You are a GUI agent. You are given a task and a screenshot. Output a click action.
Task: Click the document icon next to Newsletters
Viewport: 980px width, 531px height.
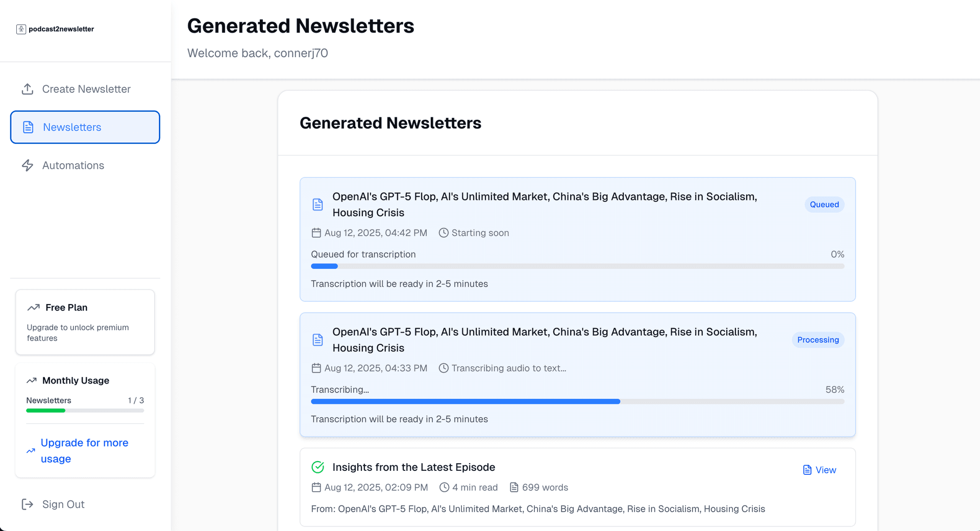[28, 127]
